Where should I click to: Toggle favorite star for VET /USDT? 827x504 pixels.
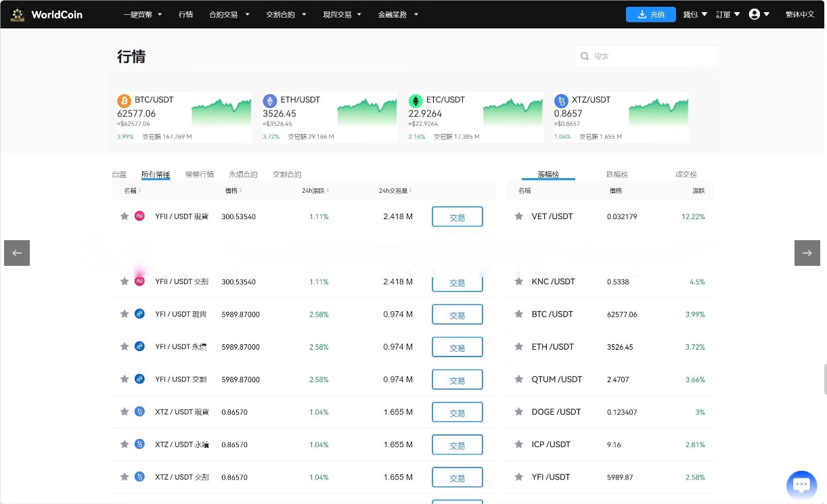click(x=518, y=216)
